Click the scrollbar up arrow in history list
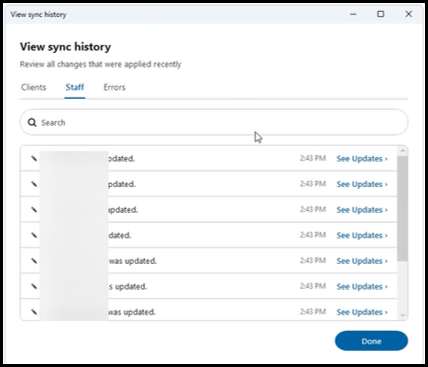This screenshot has width=428, height=367. pyautogui.click(x=403, y=151)
